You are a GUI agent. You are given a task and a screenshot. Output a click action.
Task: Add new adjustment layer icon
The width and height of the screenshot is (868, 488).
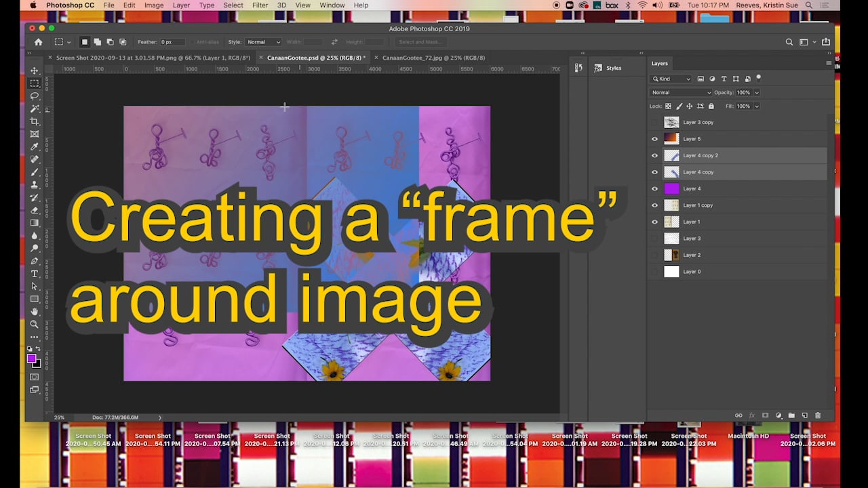pyautogui.click(x=778, y=415)
